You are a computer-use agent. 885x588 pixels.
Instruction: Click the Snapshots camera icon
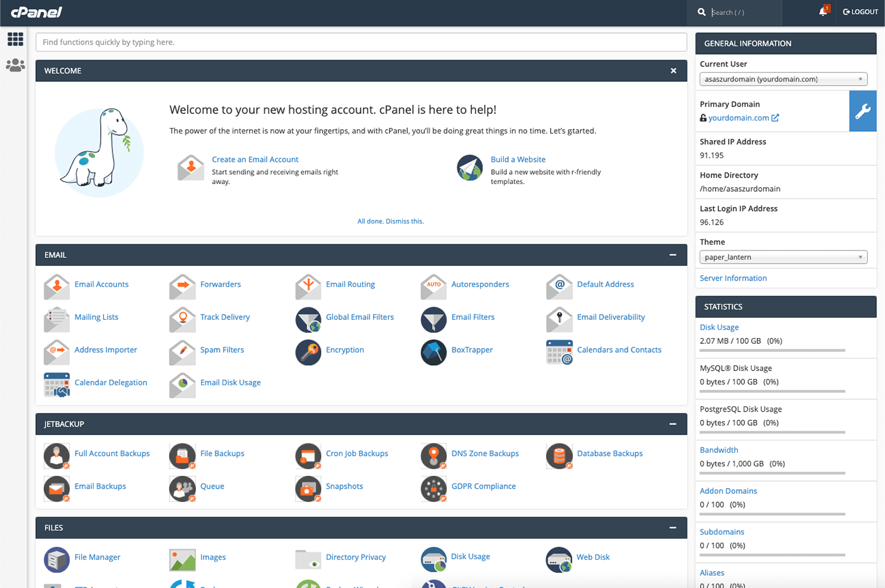[308, 489]
